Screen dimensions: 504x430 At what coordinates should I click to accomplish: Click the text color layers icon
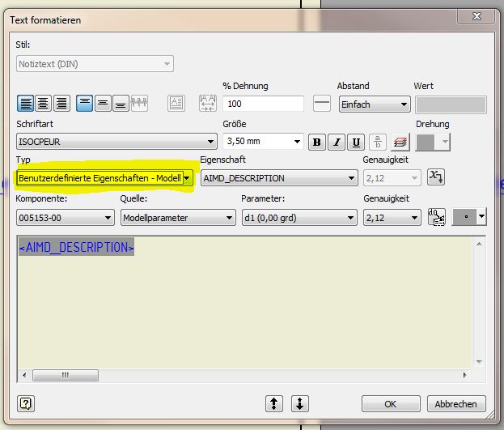400,143
